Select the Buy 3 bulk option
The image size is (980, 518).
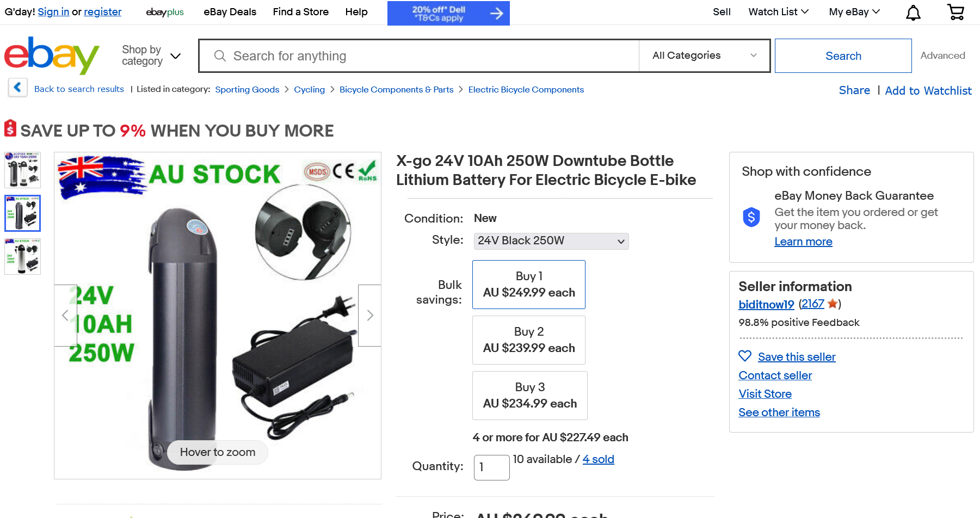(529, 396)
